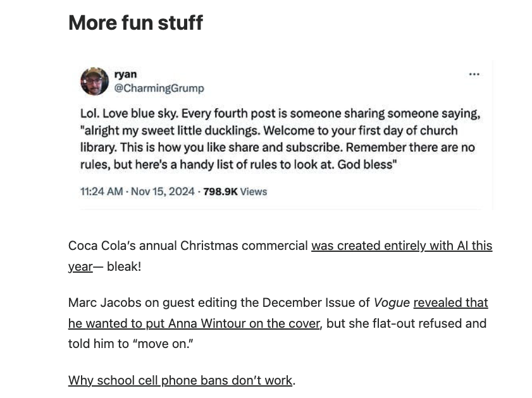Open "was created entirely with AI" link
Screen dimensions: 532x398
pos(401,246)
